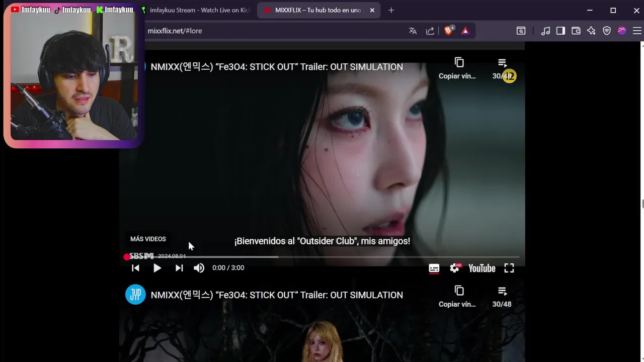
Task: Minimize the browser window
Action: coord(590,10)
